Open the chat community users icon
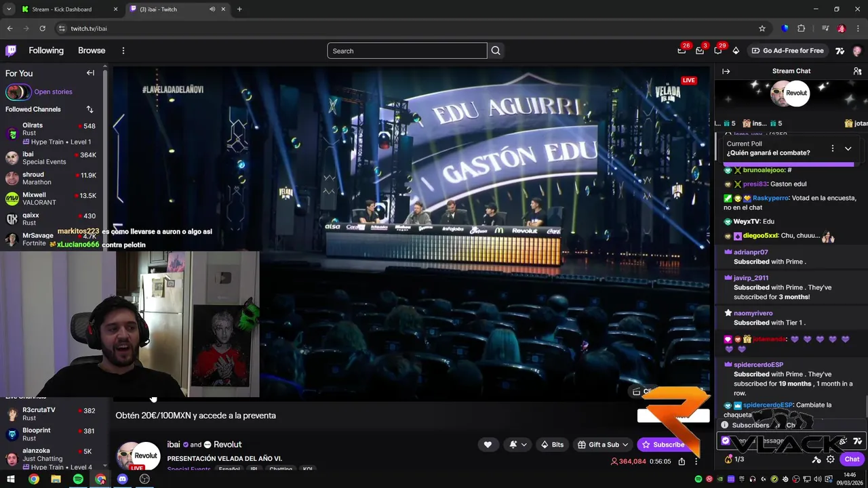Screen dimensions: 868x488 [857, 71]
